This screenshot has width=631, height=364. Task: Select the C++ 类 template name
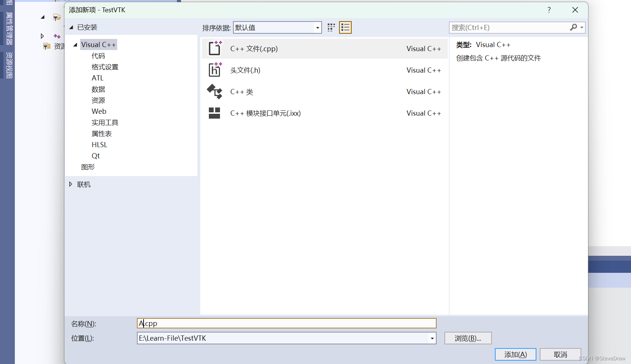click(241, 92)
